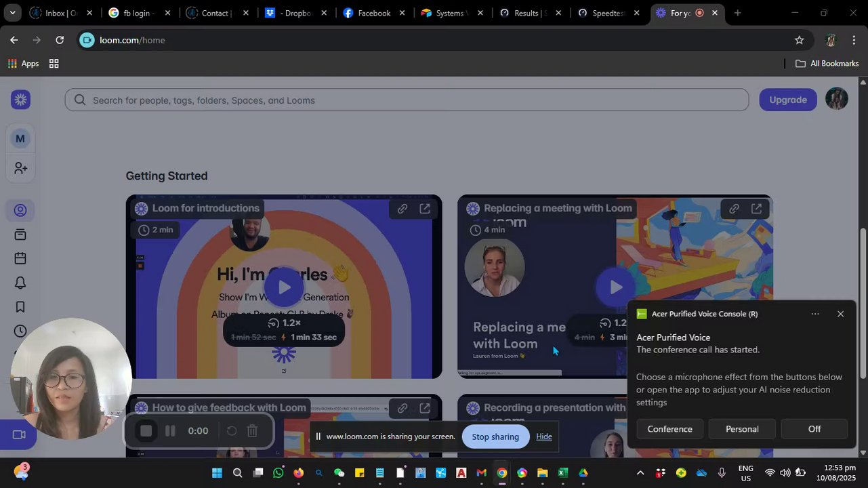Copy link for Replacing a meeting with Loom
Viewport: 868px width, 488px height.
pos(734,209)
